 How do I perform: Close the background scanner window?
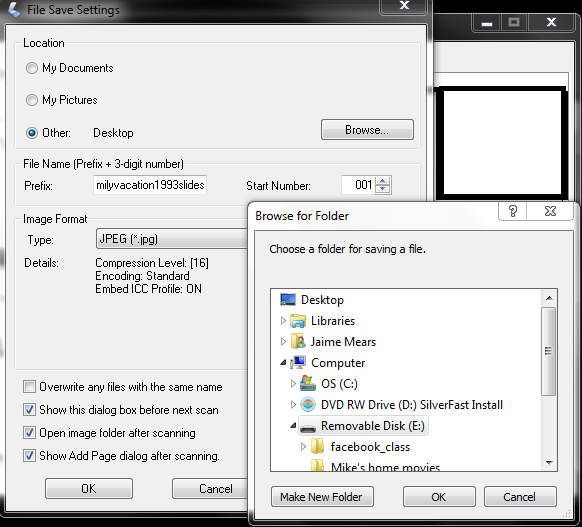[552, 23]
